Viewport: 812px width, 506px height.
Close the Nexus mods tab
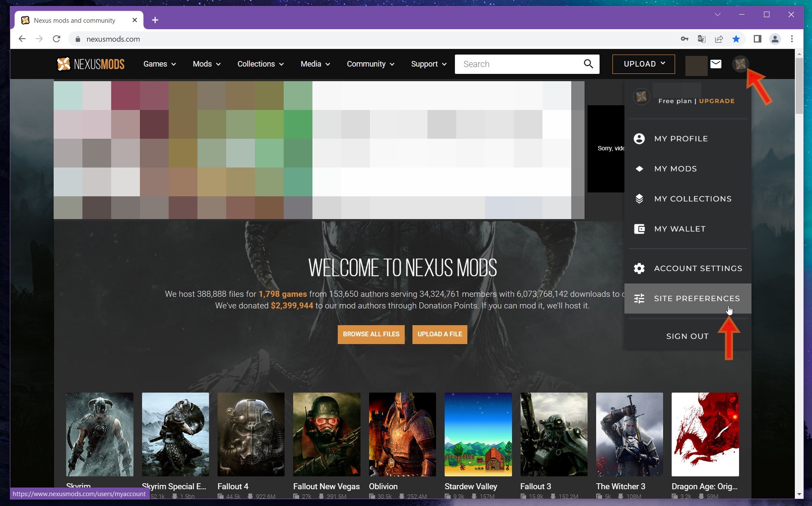click(135, 20)
